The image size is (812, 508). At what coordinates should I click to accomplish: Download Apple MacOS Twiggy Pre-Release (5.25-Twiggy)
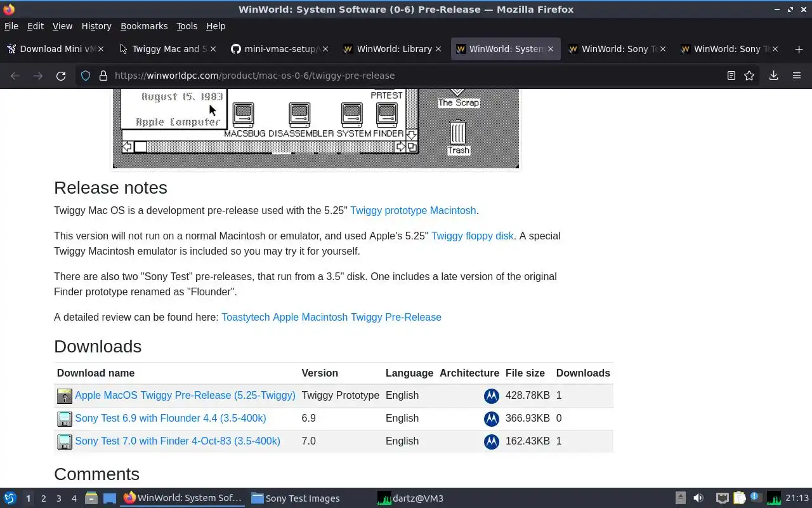click(x=185, y=395)
